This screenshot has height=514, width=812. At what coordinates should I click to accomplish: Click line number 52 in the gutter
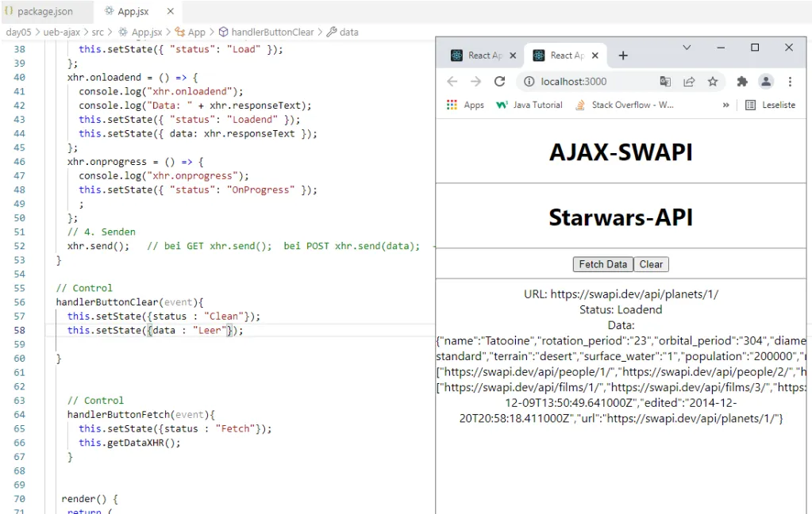point(19,246)
